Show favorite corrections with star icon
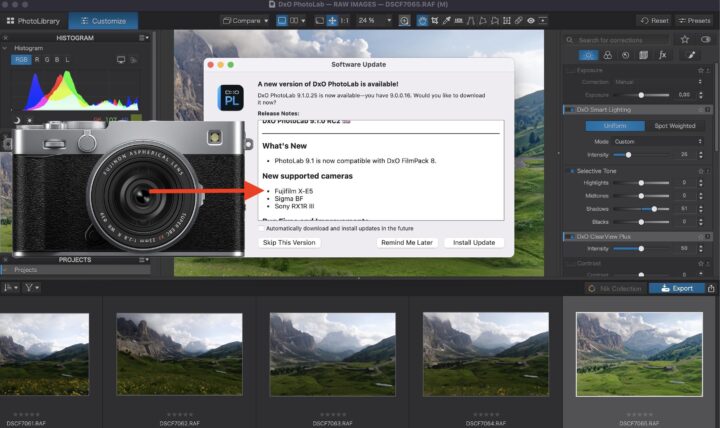 point(684,39)
